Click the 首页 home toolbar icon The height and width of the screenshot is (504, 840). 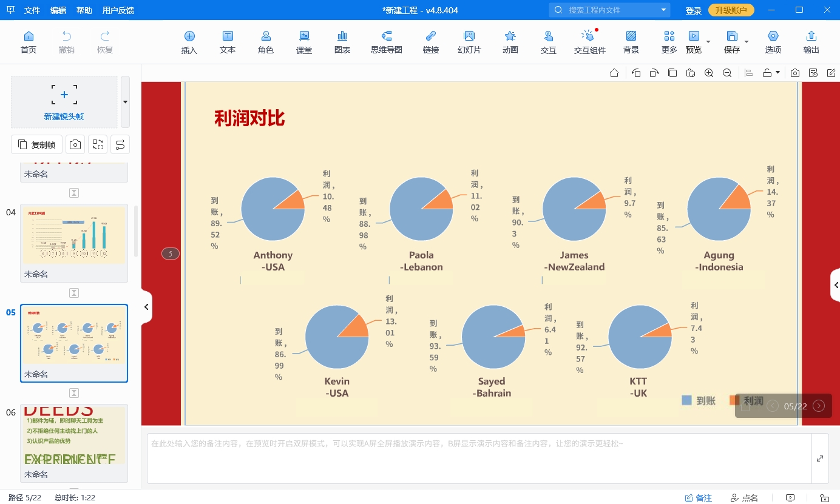point(29,42)
